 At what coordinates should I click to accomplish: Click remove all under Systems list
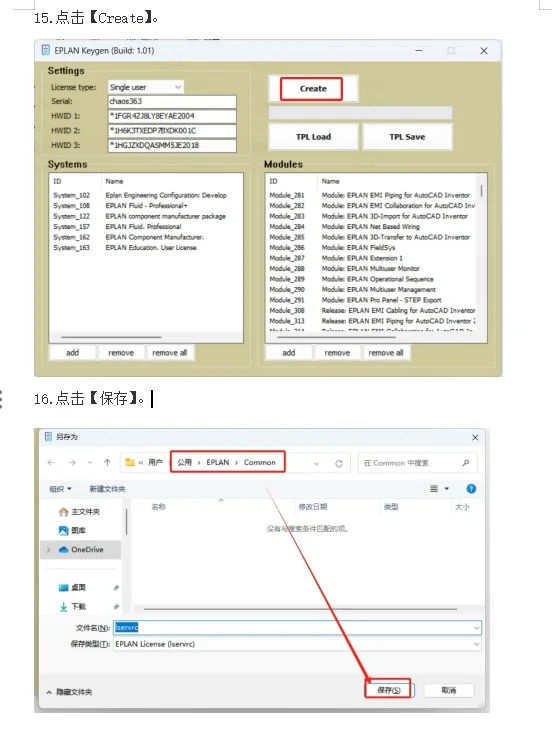tap(170, 352)
